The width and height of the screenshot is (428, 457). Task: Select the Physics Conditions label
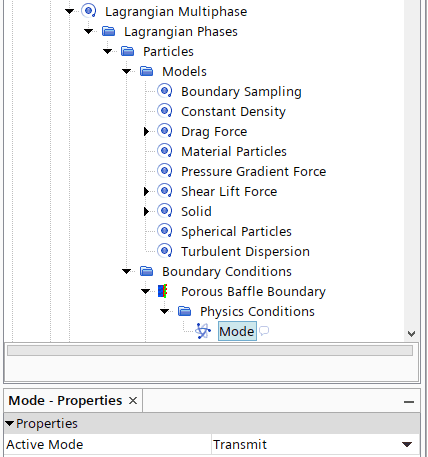[x=257, y=312]
